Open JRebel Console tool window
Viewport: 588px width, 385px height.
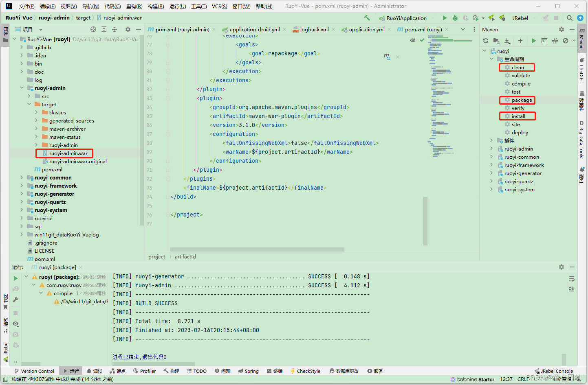[x=553, y=371]
